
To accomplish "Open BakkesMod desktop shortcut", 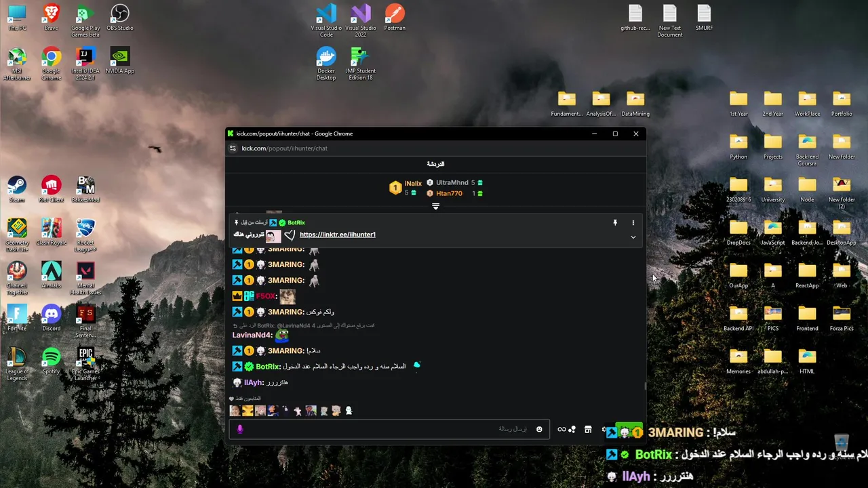I will [85, 189].
